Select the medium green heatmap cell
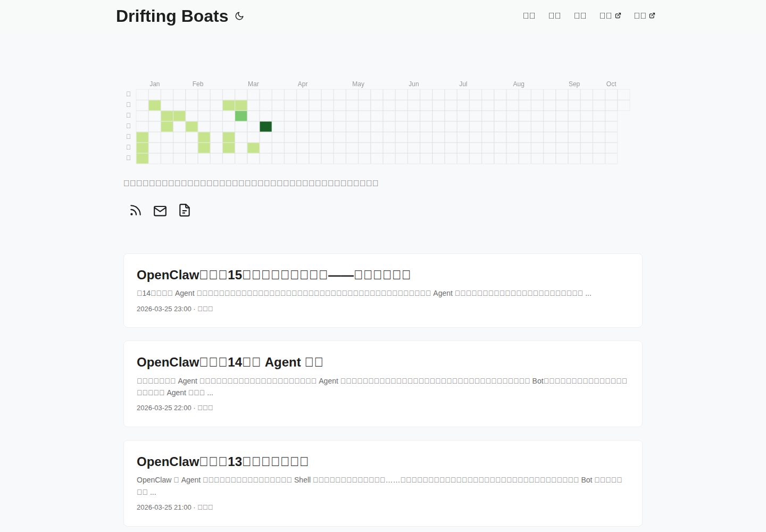 click(x=241, y=116)
